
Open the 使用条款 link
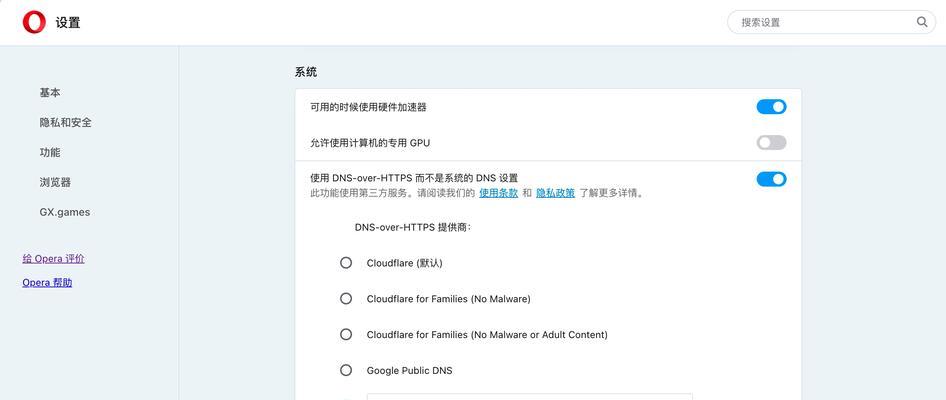click(498, 194)
